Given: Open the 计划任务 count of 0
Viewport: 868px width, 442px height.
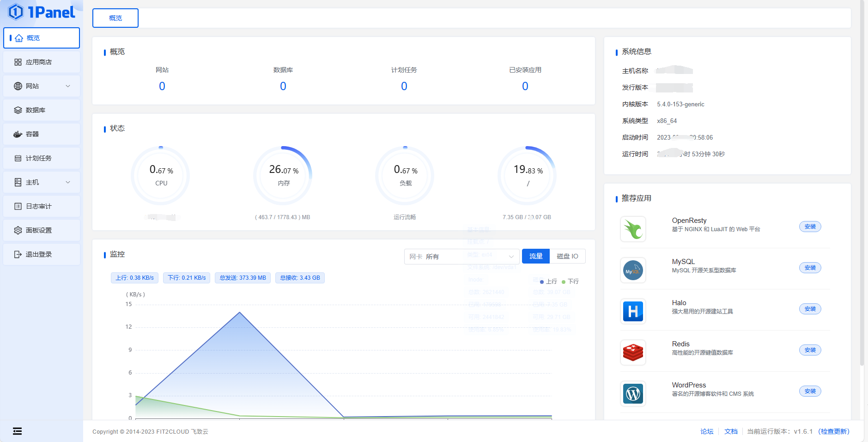Looking at the screenshot, I should tap(404, 86).
